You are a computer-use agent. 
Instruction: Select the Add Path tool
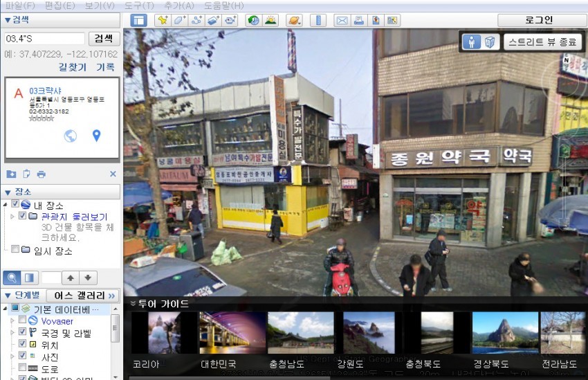point(196,20)
